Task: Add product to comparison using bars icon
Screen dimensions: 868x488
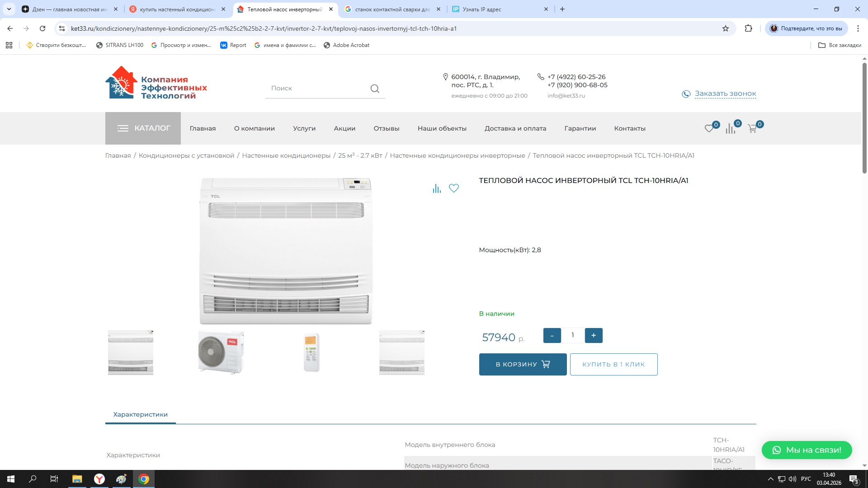Action: point(436,188)
